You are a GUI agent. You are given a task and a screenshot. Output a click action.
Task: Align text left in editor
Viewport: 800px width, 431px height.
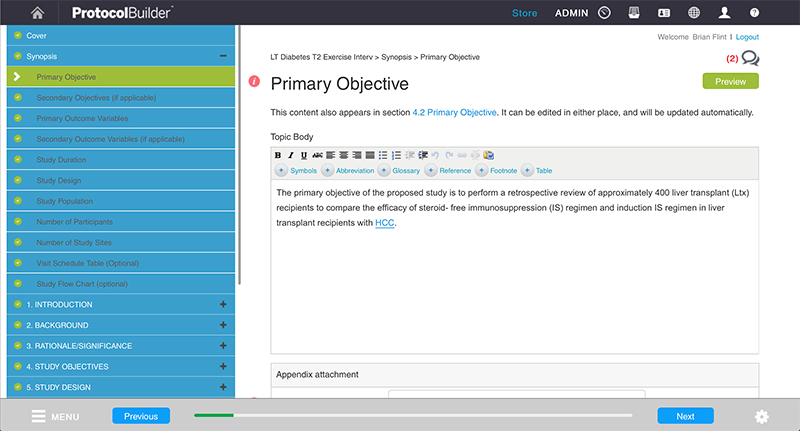(331, 155)
